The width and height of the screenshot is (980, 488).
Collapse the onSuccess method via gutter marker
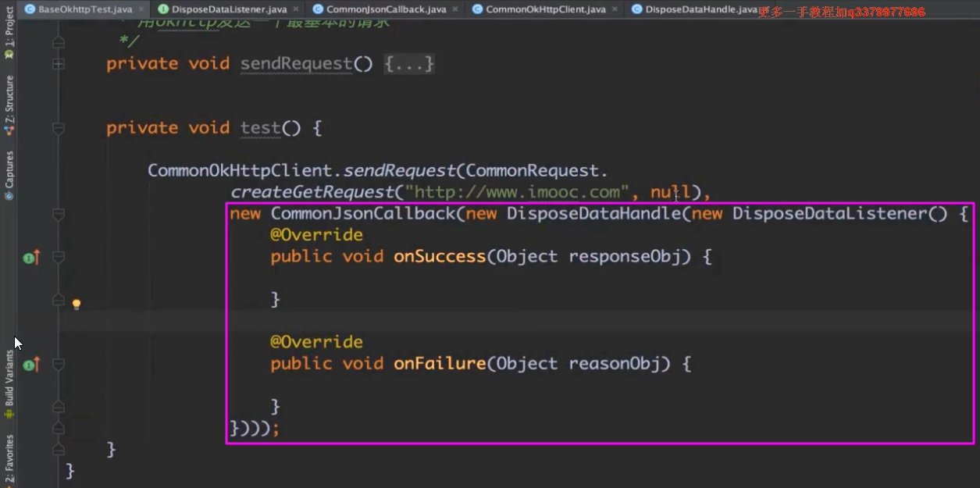pyautogui.click(x=59, y=257)
